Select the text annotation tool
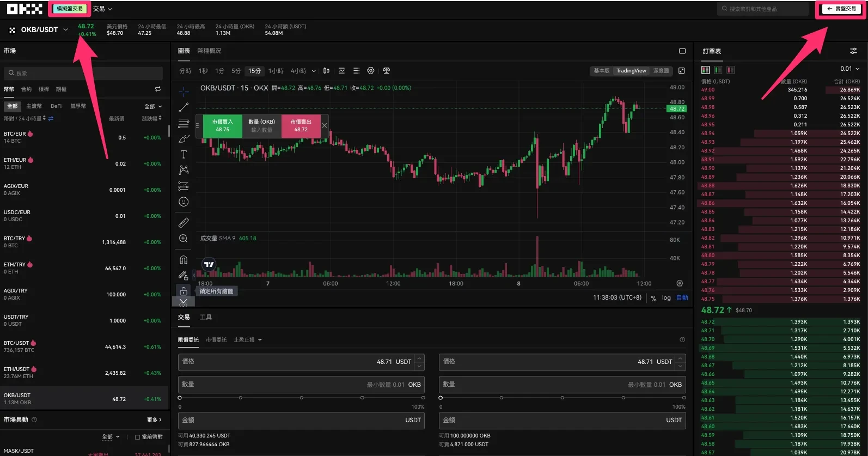Image resolution: width=868 pixels, height=456 pixels. click(x=184, y=155)
